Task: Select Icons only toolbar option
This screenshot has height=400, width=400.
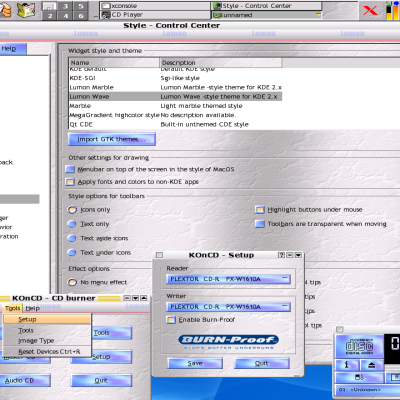Action: (x=72, y=210)
